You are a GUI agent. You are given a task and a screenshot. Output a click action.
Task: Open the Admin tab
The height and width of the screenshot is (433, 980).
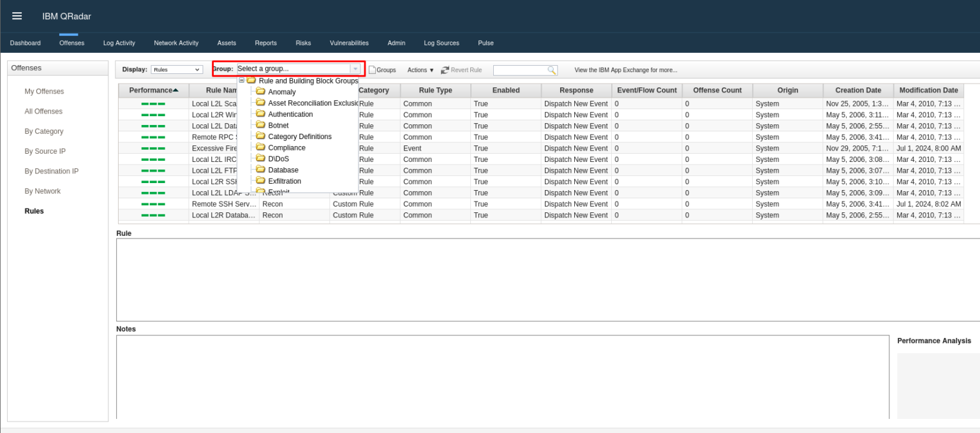(396, 43)
